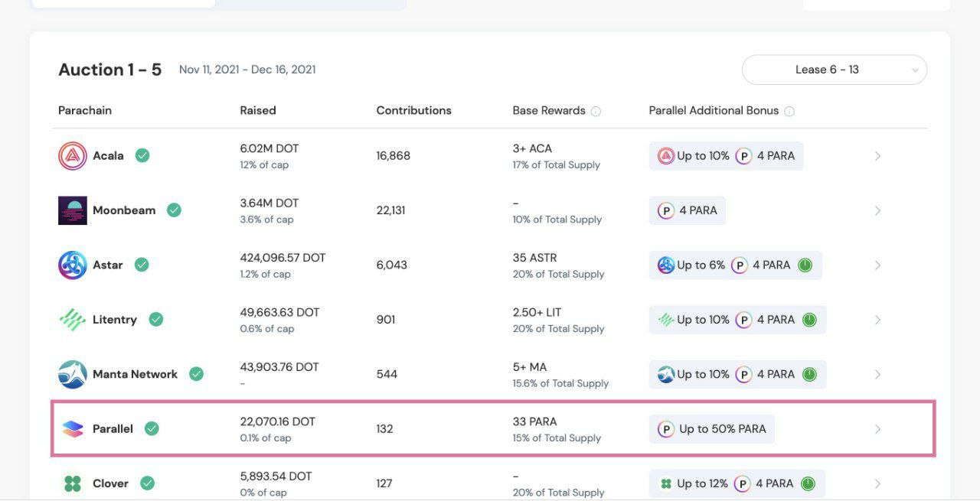Expand the Manta Network row chevron
980x501 pixels.
coord(878,374)
